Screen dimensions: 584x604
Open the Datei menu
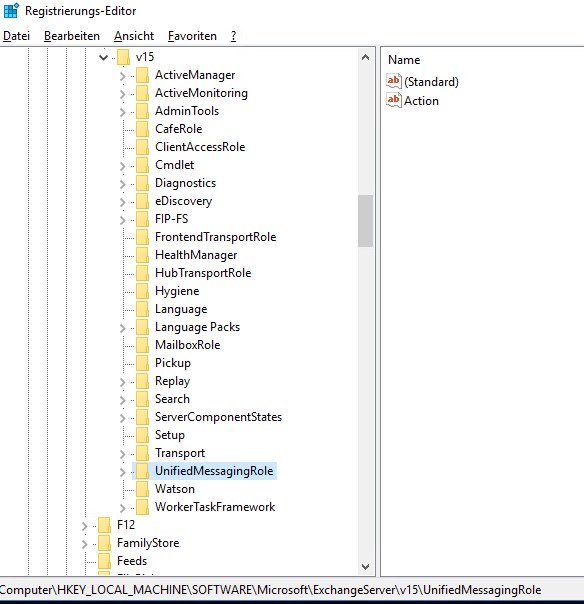tap(17, 36)
